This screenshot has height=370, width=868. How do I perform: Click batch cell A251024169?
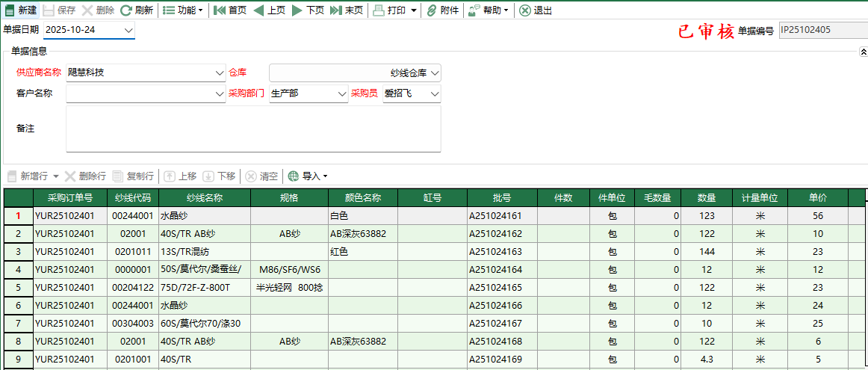[x=502, y=360]
